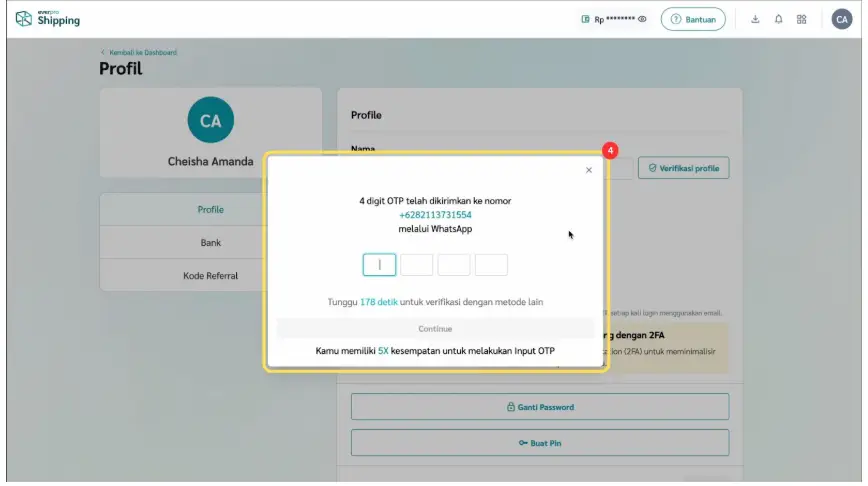Click the large CA profile picture
The height and width of the screenshot is (486, 868).
click(x=210, y=121)
